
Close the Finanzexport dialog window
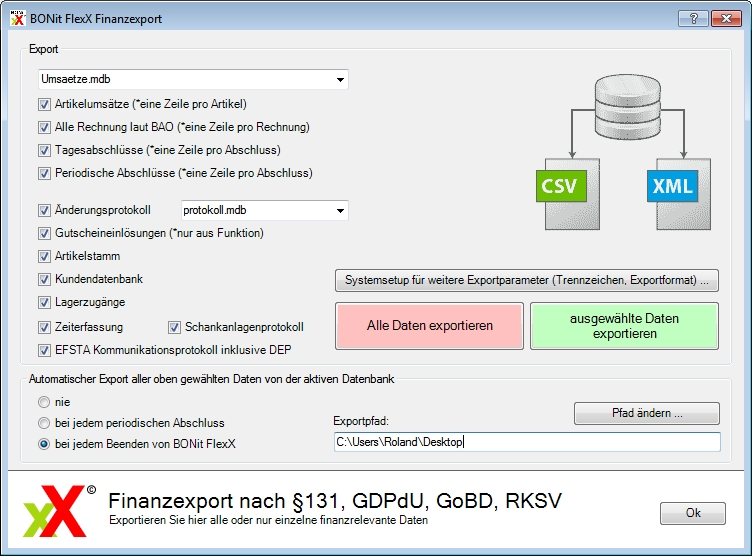[726, 19]
